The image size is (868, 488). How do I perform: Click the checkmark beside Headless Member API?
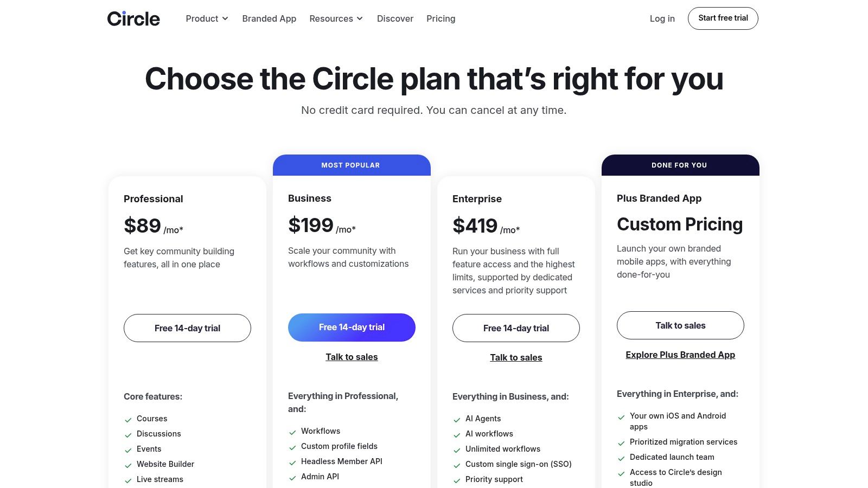(x=293, y=462)
